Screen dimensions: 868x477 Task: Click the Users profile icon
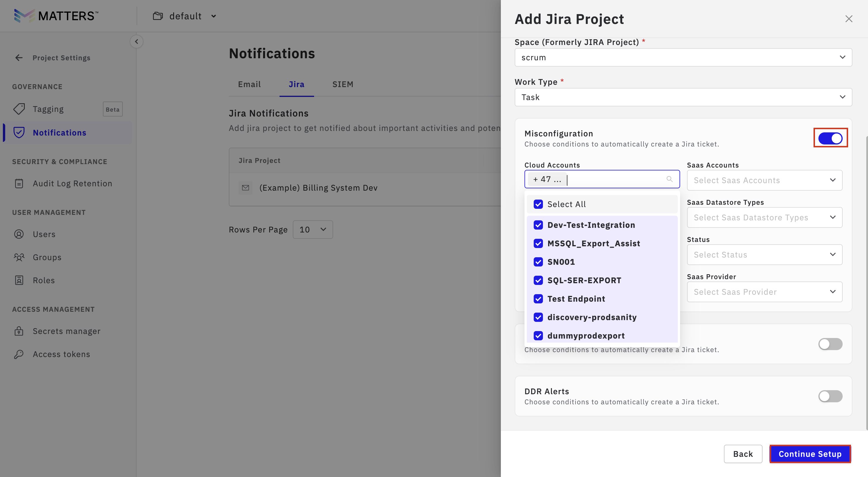pyautogui.click(x=19, y=234)
